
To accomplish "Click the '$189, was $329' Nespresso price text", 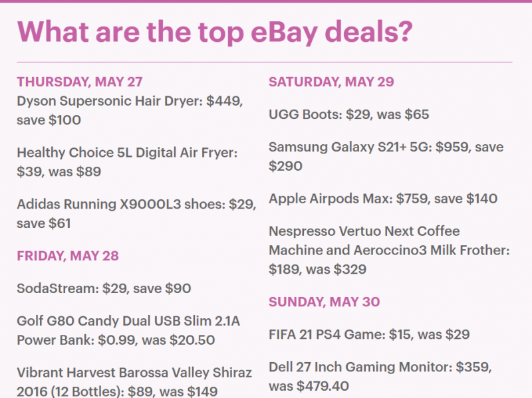I will tap(318, 270).
